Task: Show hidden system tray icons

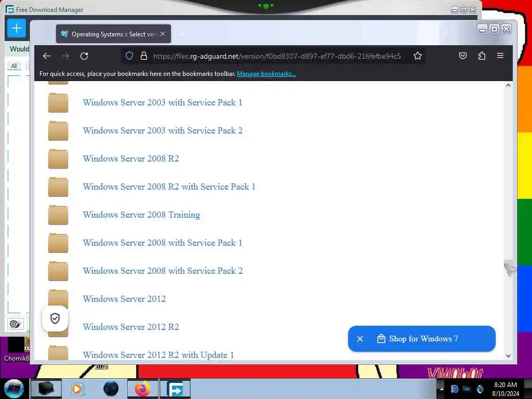Action: point(442,389)
